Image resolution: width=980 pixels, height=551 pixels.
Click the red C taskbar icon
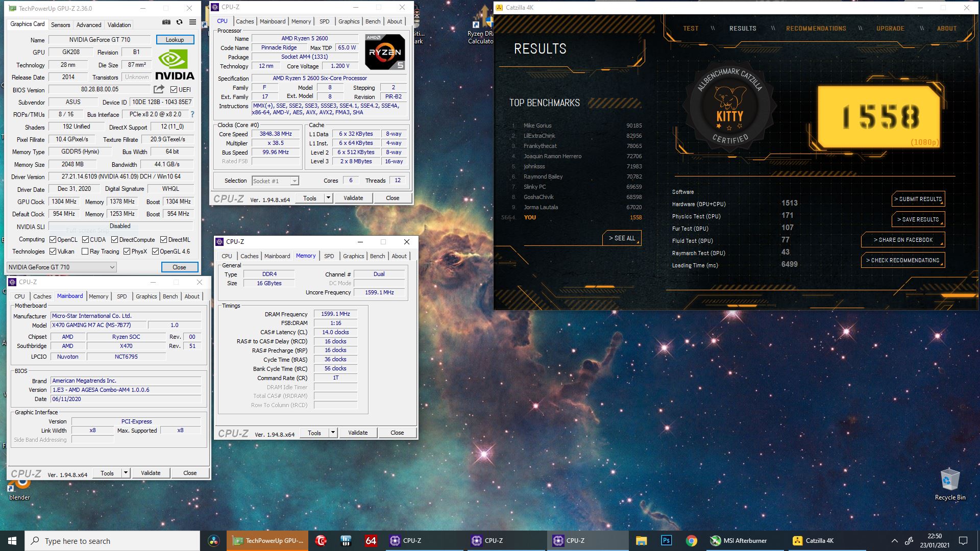[321, 541]
